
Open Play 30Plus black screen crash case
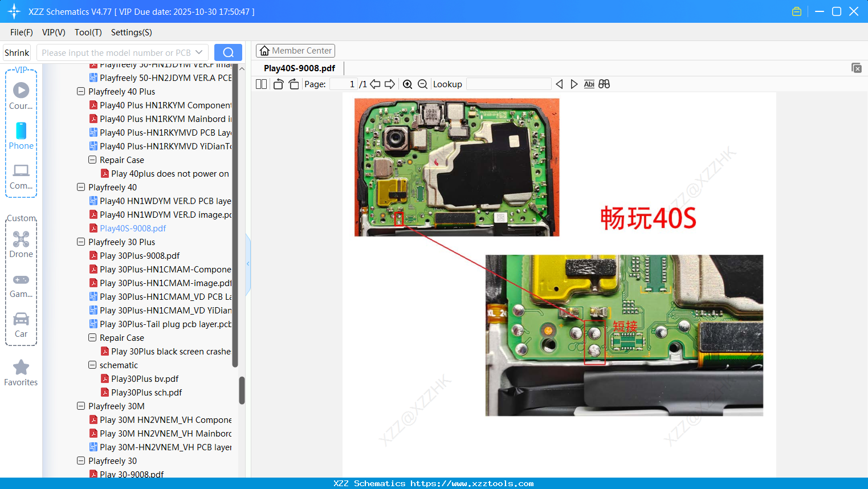171,351
